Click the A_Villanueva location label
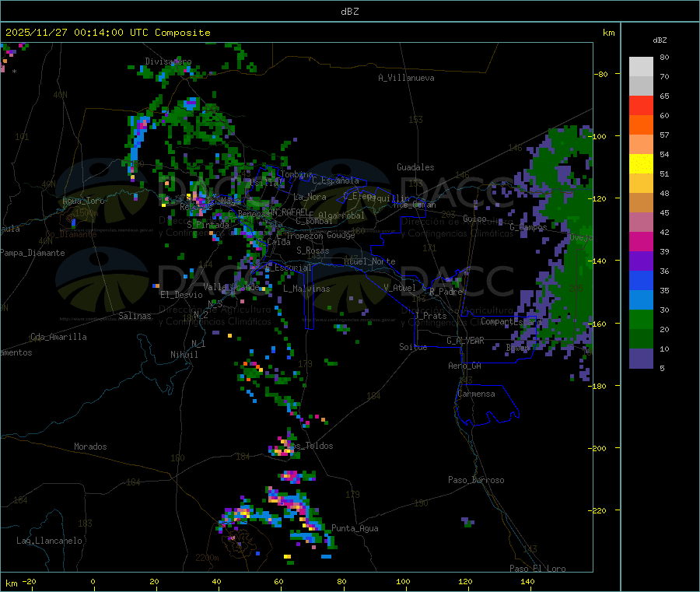Viewport: 700px width, 592px height. click(x=406, y=78)
